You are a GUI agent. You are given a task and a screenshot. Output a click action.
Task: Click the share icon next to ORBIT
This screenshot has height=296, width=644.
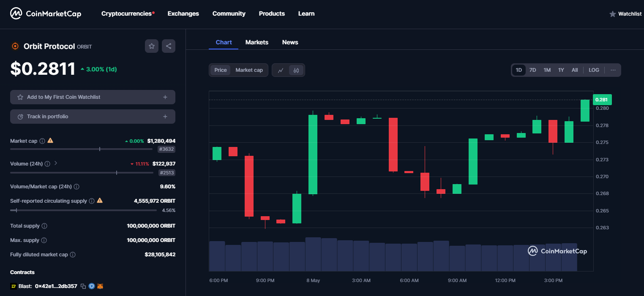tap(169, 46)
